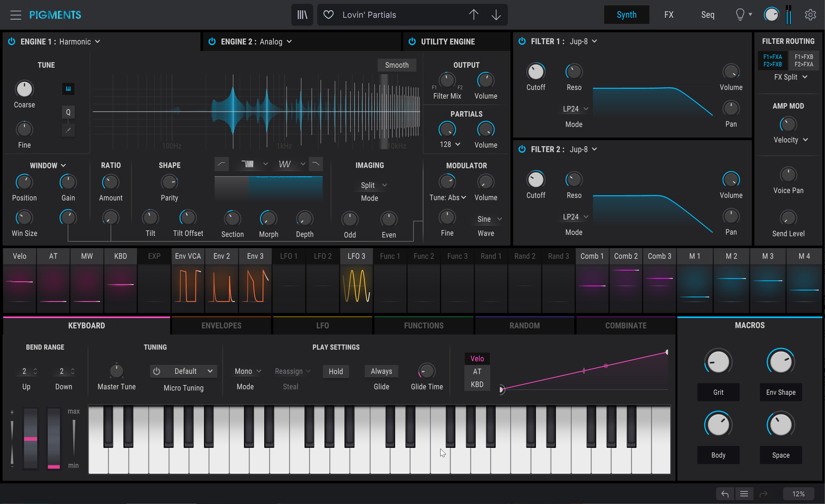Open Modulator Sine wave dropdown
The image size is (825, 504).
(x=489, y=219)
